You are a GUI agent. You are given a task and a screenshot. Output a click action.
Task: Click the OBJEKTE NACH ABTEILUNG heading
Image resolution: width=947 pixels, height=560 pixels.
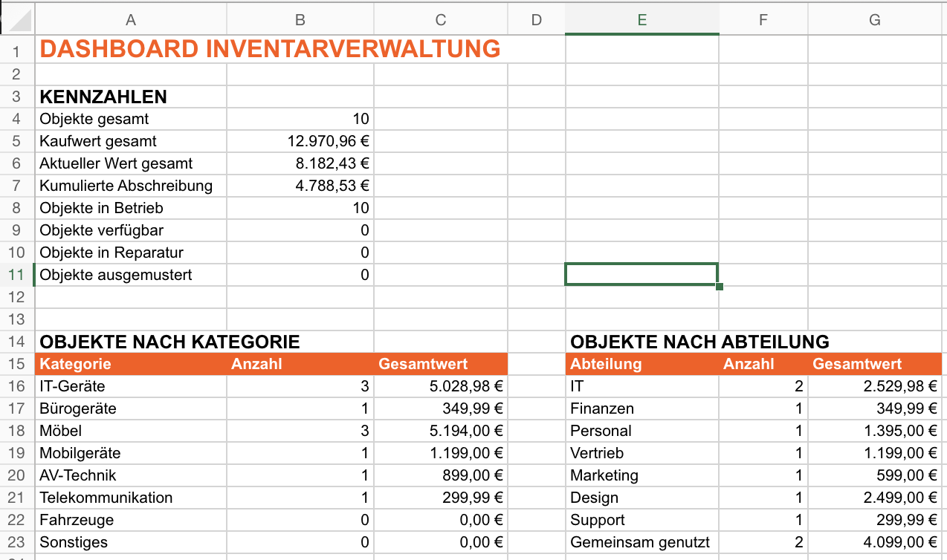click(699, 342)
